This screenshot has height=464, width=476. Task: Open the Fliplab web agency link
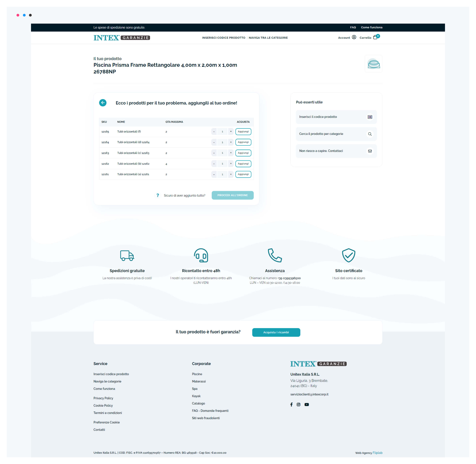pos(377,453)
